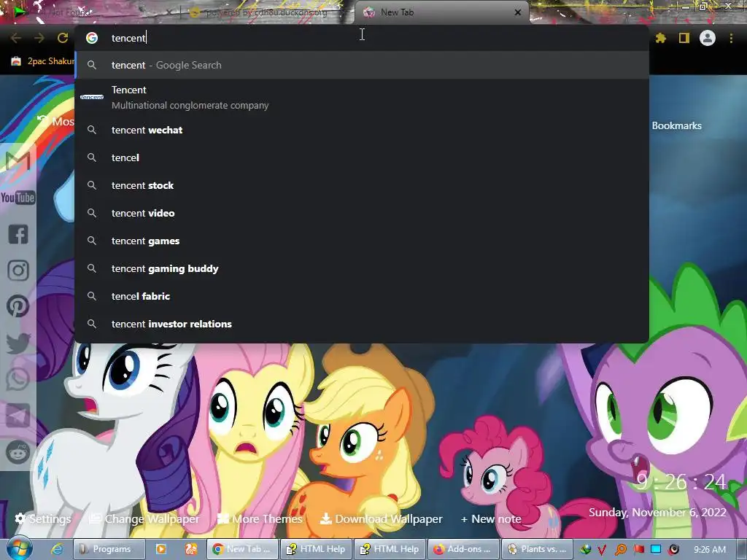747x560 pixels.
Task: Select the 'tencent wechat' suggestion
Action: [362, 130]
